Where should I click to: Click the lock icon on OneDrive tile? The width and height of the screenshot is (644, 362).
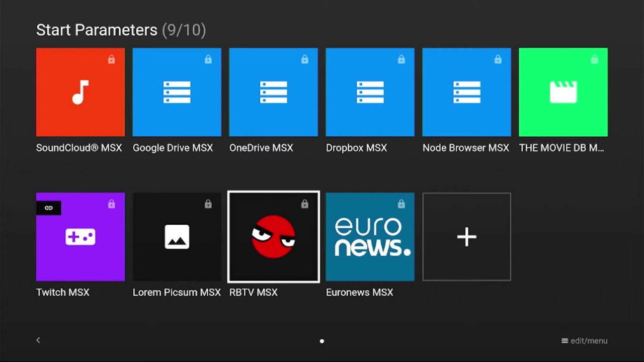pos(305,59)
